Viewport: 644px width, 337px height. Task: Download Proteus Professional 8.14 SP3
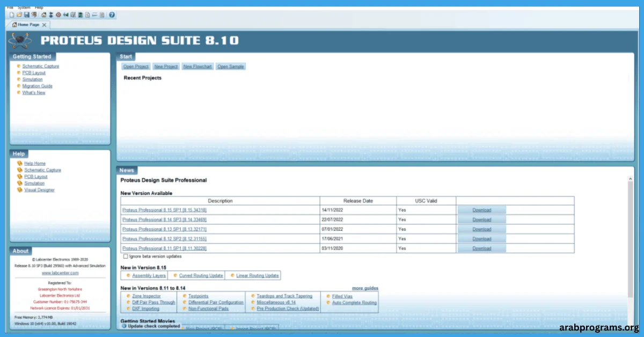click(x=481, y=219)
